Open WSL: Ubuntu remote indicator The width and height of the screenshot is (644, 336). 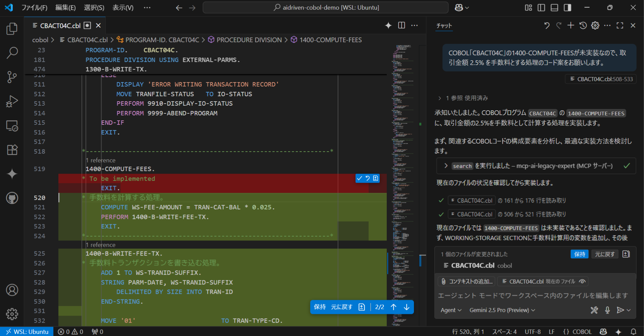27,332
